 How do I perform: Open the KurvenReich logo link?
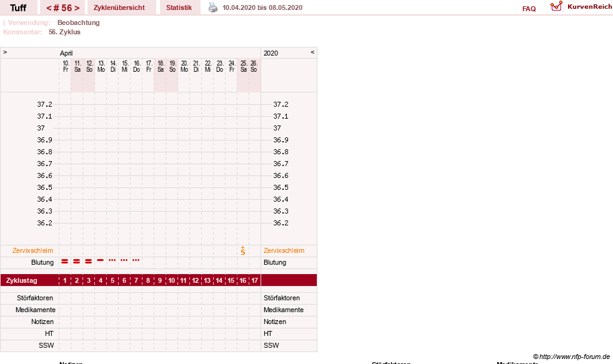[581, 7]
